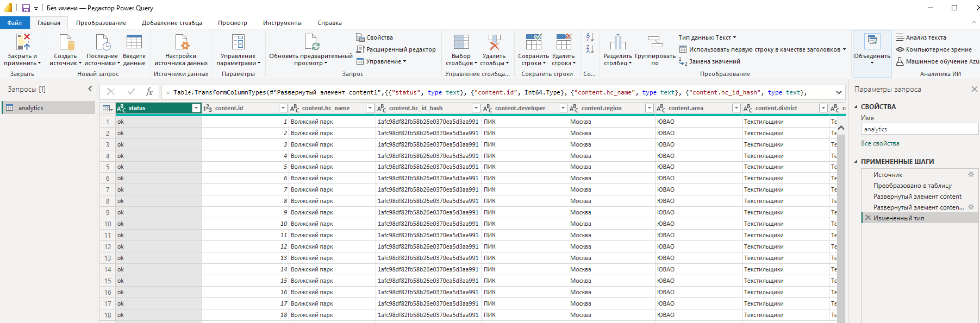Switch to the Добавление столбца tab
This screenshot has height=323, width=980.
[172, 23]
